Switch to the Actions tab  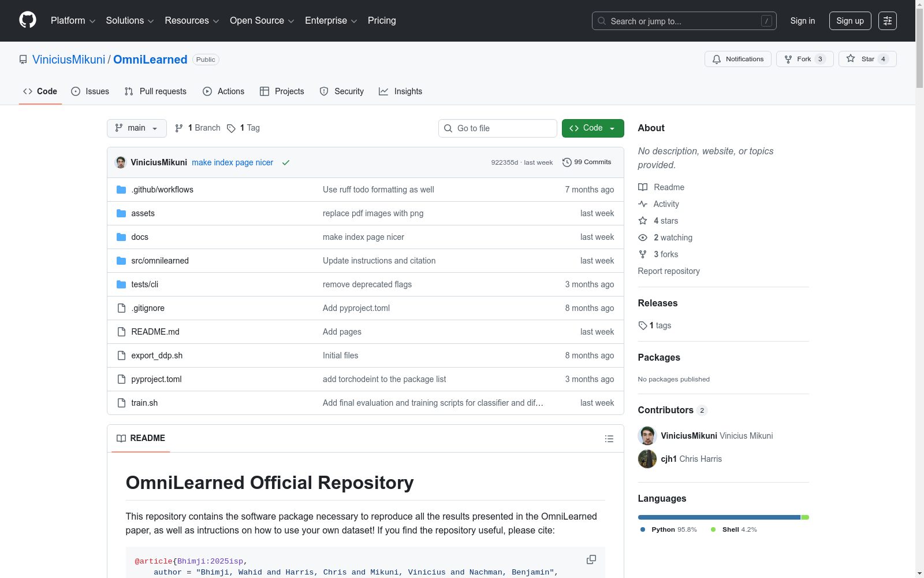(223, 91)
